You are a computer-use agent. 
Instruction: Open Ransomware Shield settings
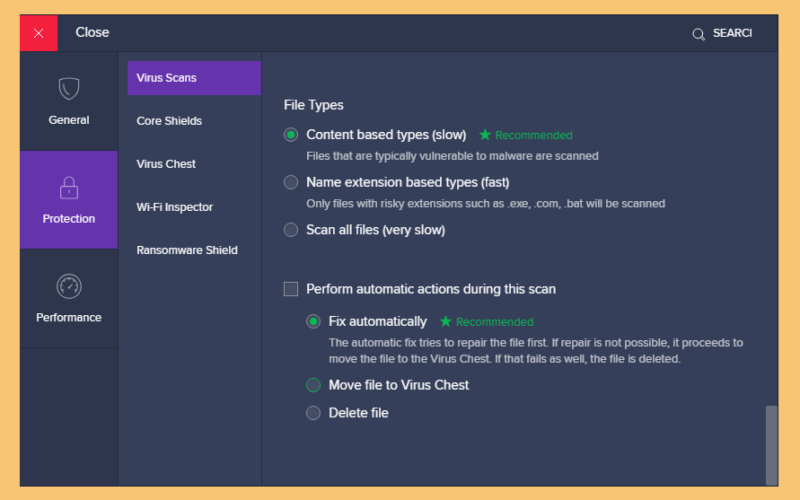click(x=187, y=250)
